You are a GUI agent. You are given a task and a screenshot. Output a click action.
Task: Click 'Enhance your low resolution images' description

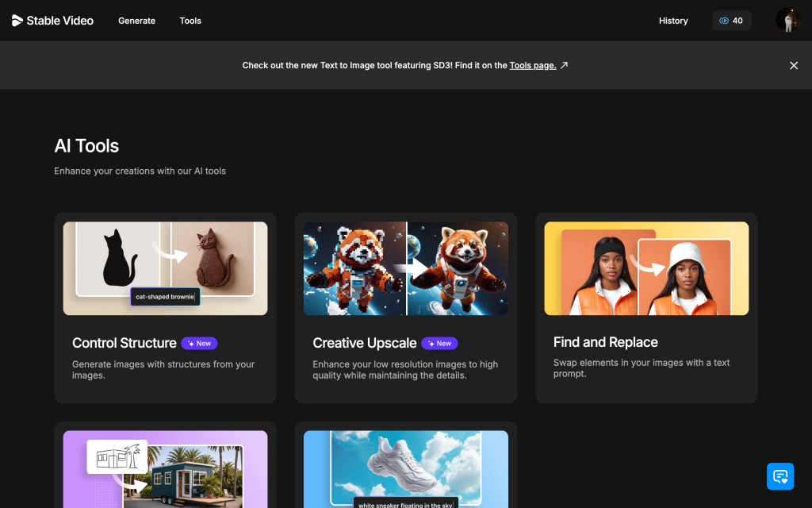tap(405, 370)
